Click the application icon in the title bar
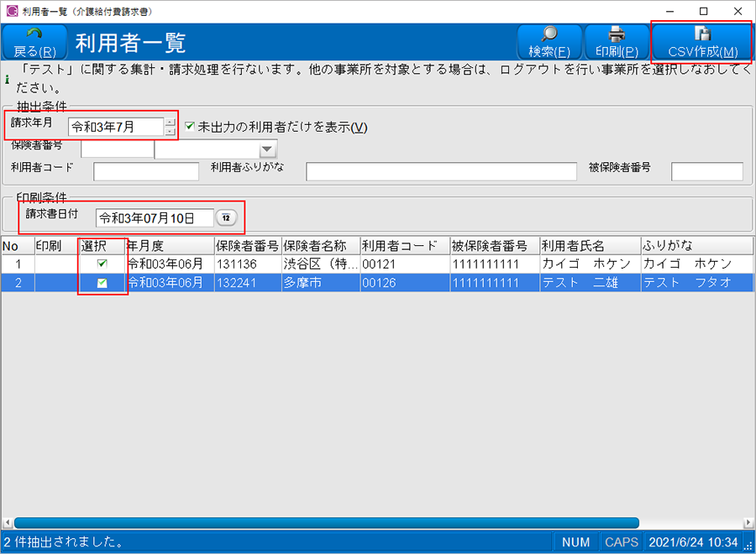Screen dimensions: 756x554 (x=11, y=11)
